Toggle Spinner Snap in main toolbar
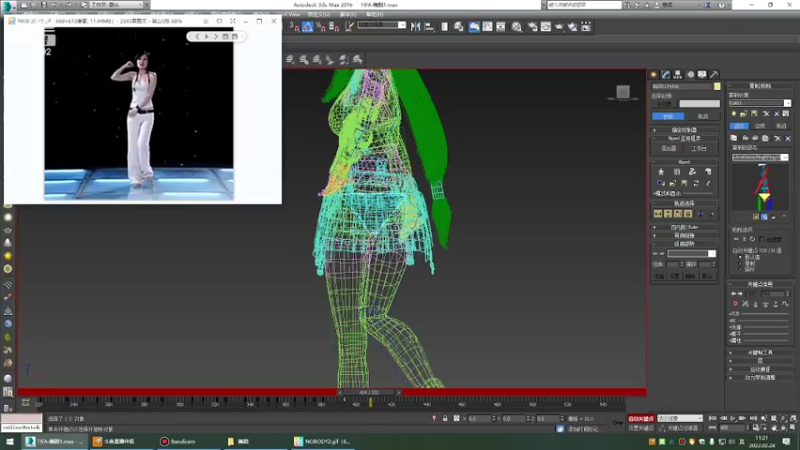The height and width of the screenshot is (450, 800). 334,27
